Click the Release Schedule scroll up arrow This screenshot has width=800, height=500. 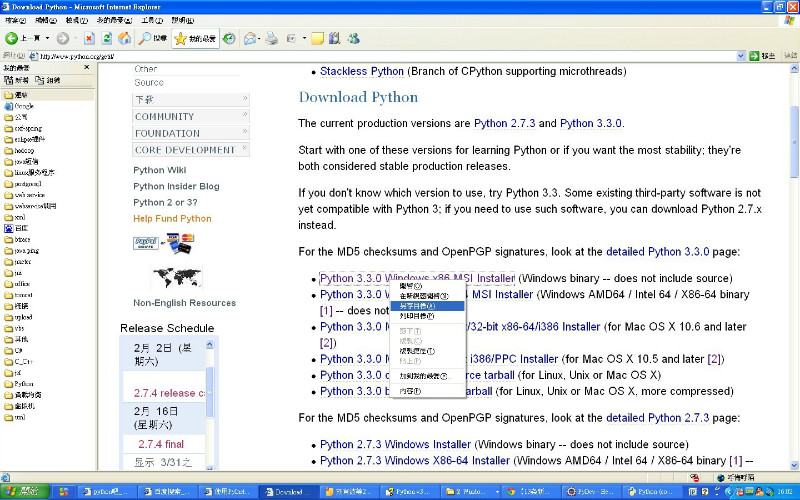pos(210,345)
